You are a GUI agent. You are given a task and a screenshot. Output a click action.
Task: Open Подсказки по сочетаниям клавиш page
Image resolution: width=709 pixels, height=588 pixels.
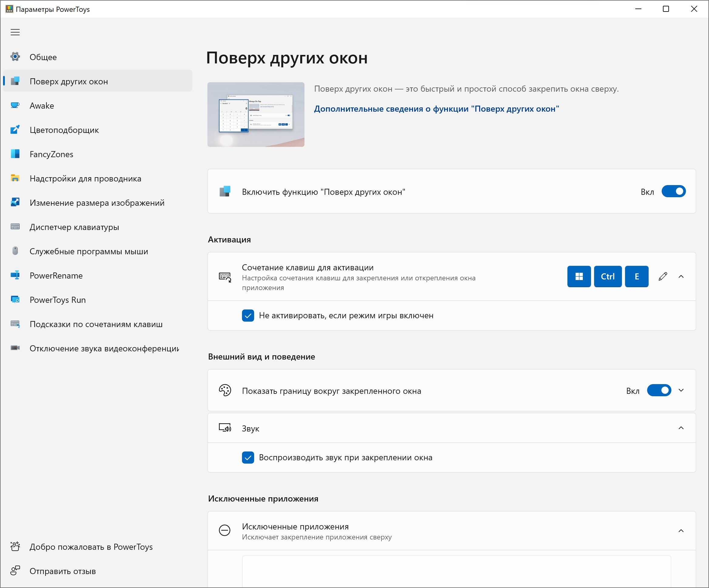(98, 324)
